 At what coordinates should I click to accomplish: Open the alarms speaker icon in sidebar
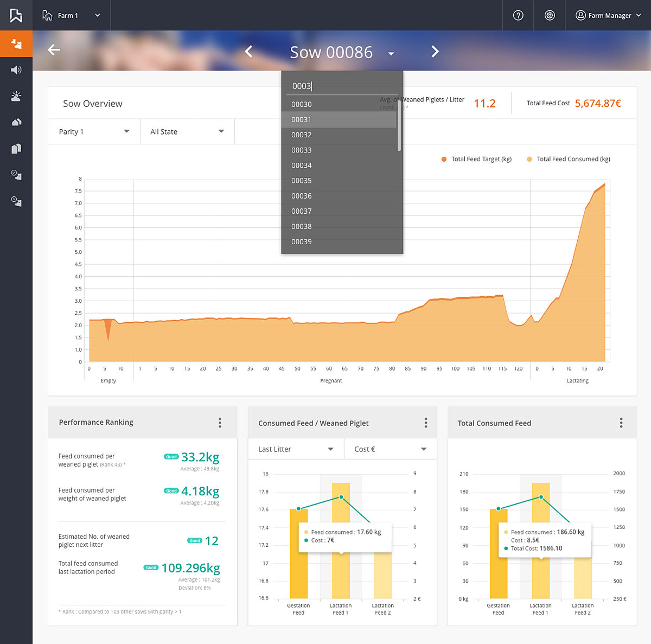[16, 69]
